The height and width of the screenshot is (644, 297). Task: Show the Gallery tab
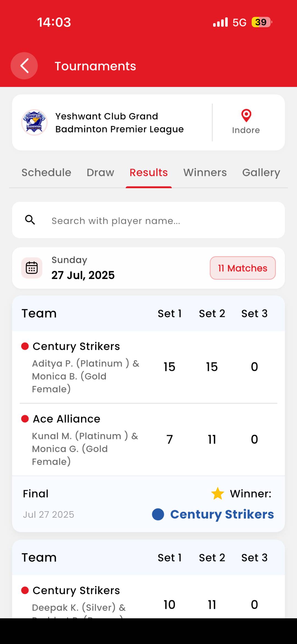pos(261,172)
